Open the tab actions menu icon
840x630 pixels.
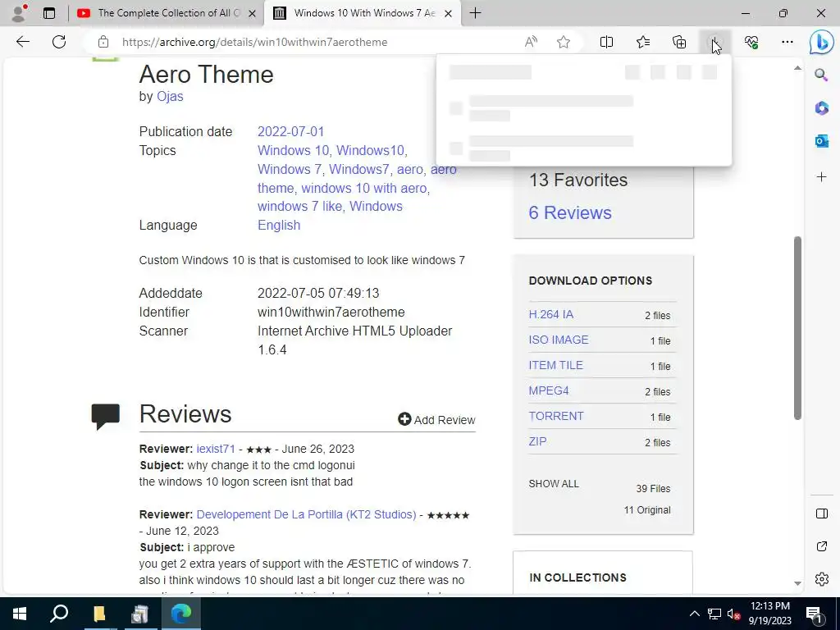[48, 13]
